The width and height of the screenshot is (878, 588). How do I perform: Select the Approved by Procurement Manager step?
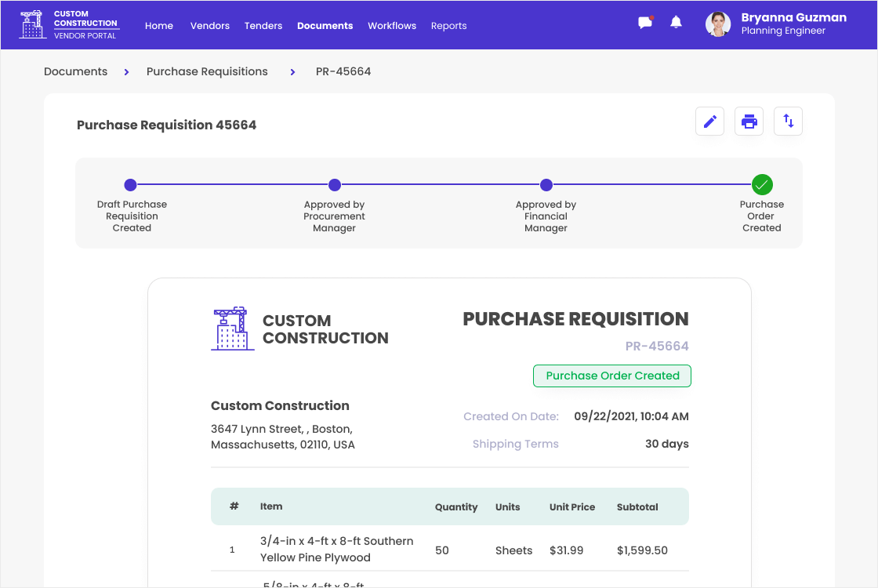[x=335, y=186]
